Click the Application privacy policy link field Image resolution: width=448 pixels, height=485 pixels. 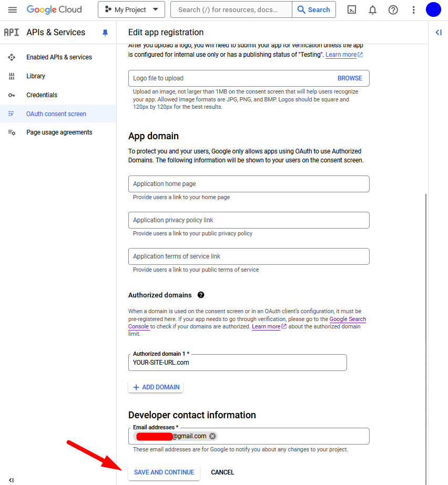[x=249, y=220]
